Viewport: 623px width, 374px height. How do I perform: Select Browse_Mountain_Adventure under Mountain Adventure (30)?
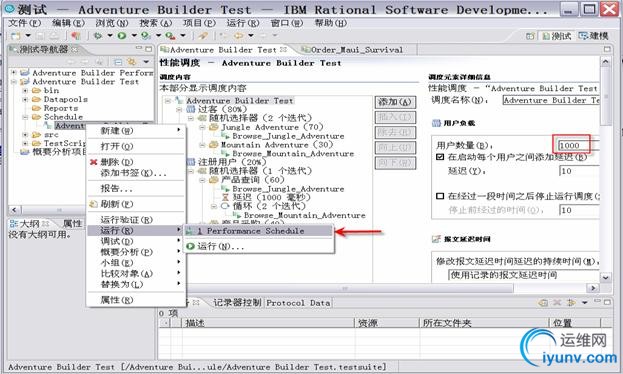[293, 154]
